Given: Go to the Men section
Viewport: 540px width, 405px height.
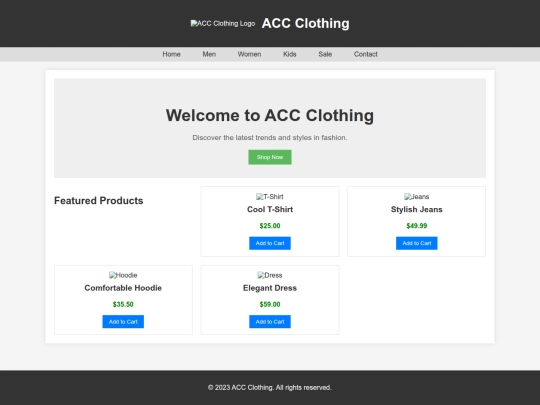Looking at the screenshot, I should point(209,54).
